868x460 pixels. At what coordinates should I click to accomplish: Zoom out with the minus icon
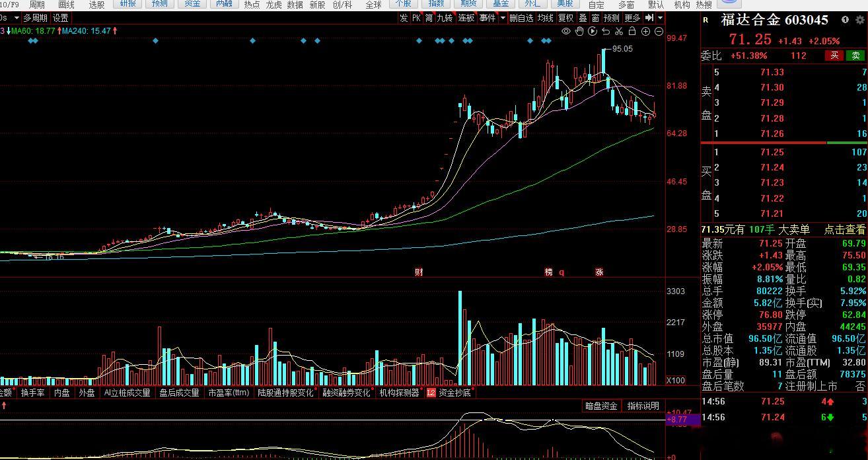(659, 31)
